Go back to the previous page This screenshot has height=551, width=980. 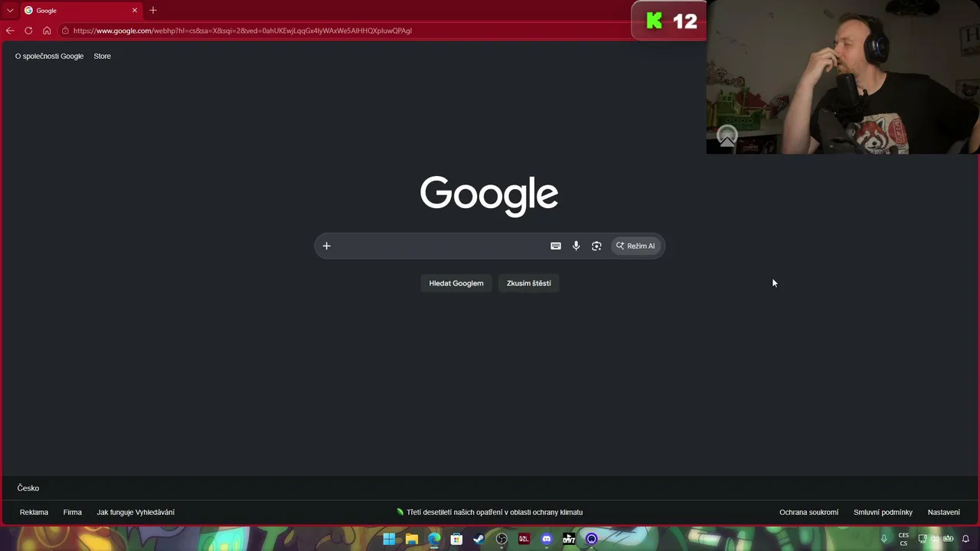coord(10,31)
